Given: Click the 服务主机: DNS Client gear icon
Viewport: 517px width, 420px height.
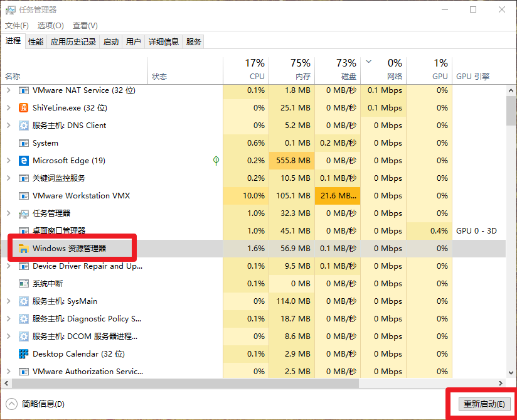Looking at the screenshot, I should click(x=24, y=126).
